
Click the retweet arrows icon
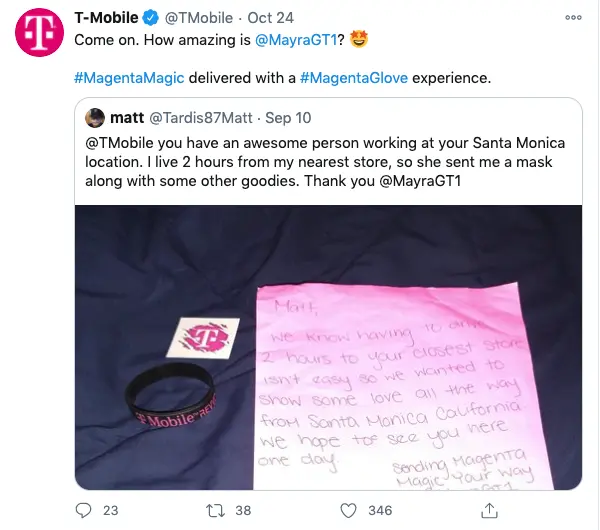coord(215,510)
